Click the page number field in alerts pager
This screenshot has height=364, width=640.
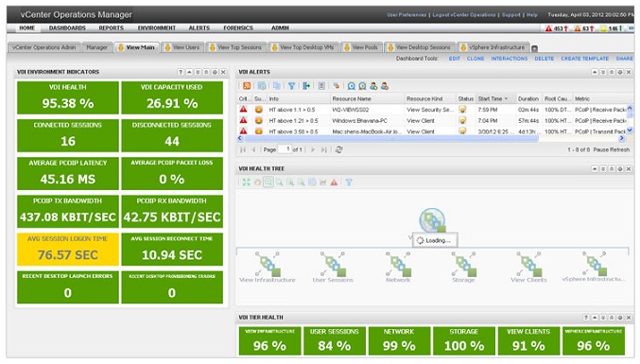[x=285, y=149]
